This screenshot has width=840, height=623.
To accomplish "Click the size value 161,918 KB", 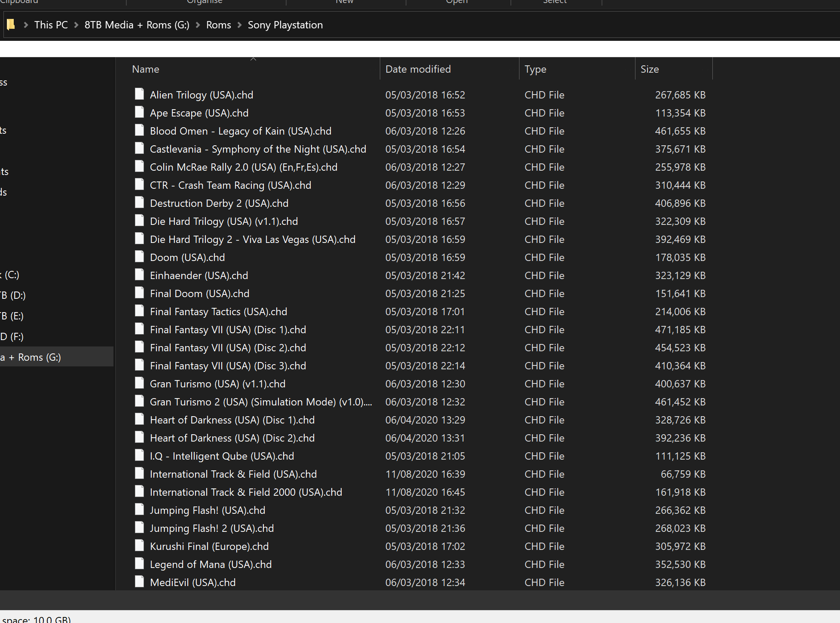I will pos(681,492).
